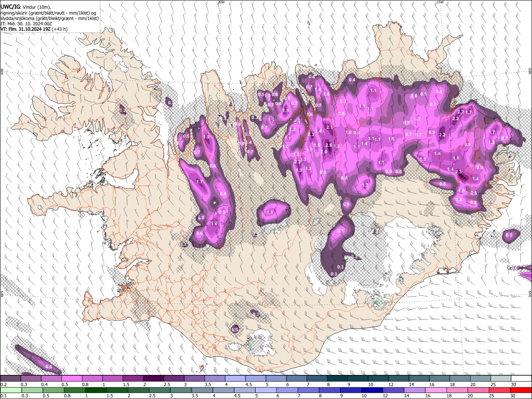Select the "VT: Fim. 31.10.2024 19Z (+43 h)" line

34,29
